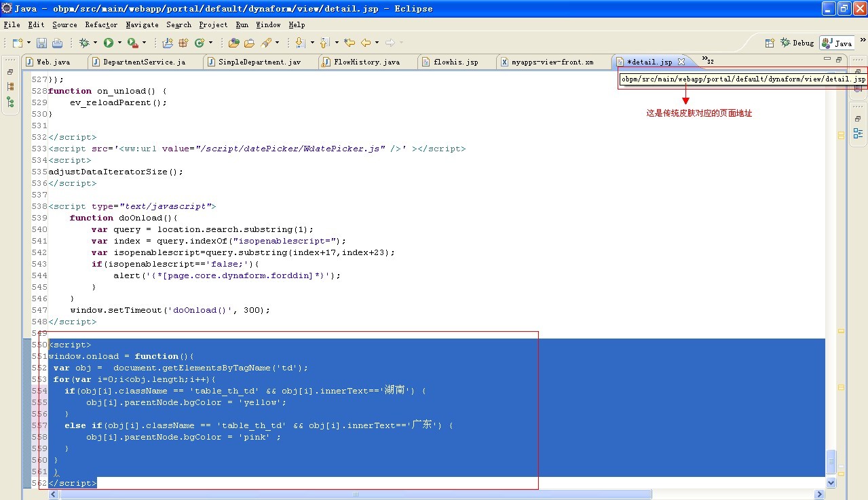Open the File menu
Screen dimensions: 868x500
coord(12,25)
